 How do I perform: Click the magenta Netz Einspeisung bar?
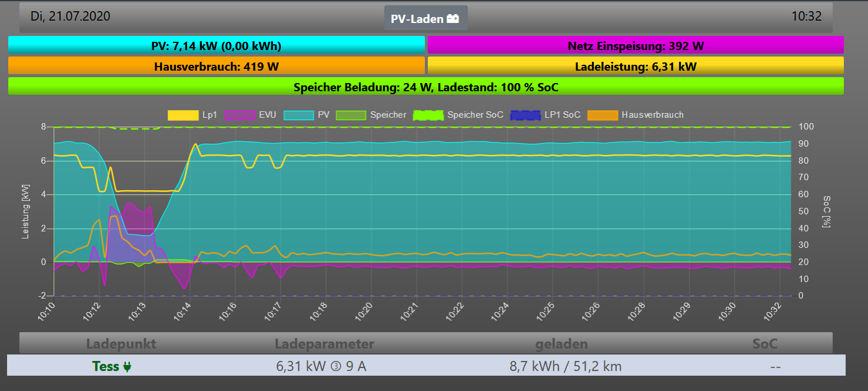(x=636, y=45)
